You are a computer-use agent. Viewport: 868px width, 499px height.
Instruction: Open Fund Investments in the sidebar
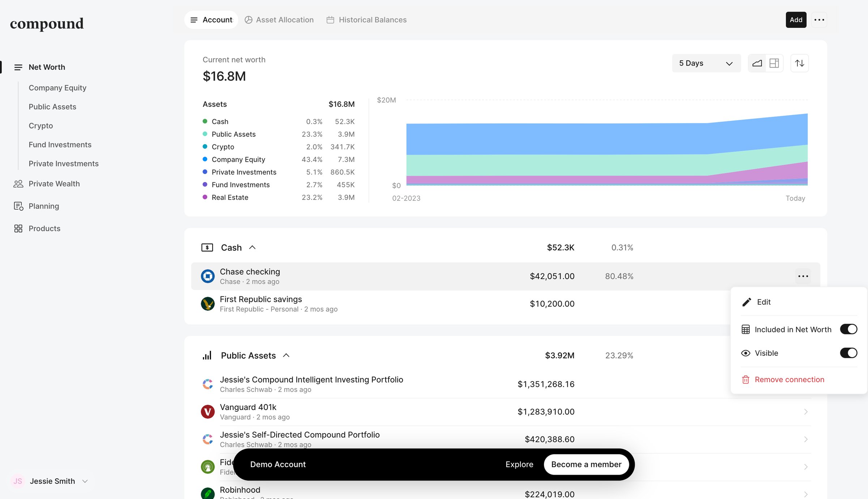point(60,145)
